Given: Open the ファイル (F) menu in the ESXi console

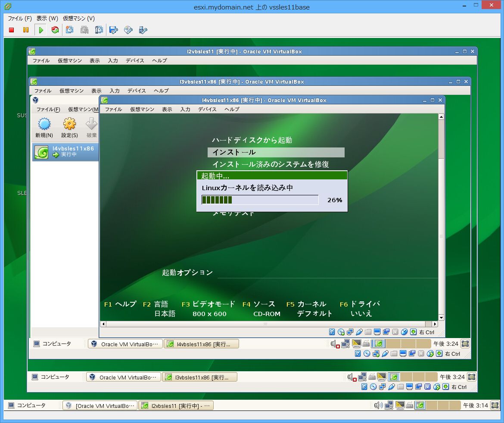Looking at the screenshot, I should tap(20, 19).
